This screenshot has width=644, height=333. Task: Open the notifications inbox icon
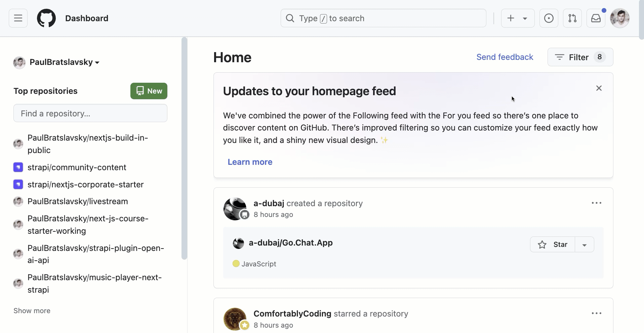[x=596, y=18]
